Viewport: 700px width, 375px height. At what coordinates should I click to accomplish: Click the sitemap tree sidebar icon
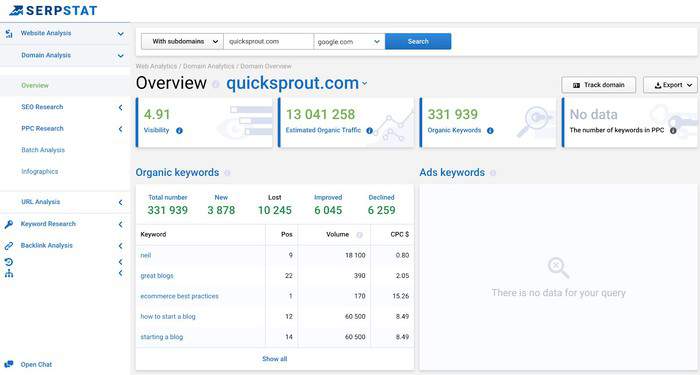(x=8, y=273)
